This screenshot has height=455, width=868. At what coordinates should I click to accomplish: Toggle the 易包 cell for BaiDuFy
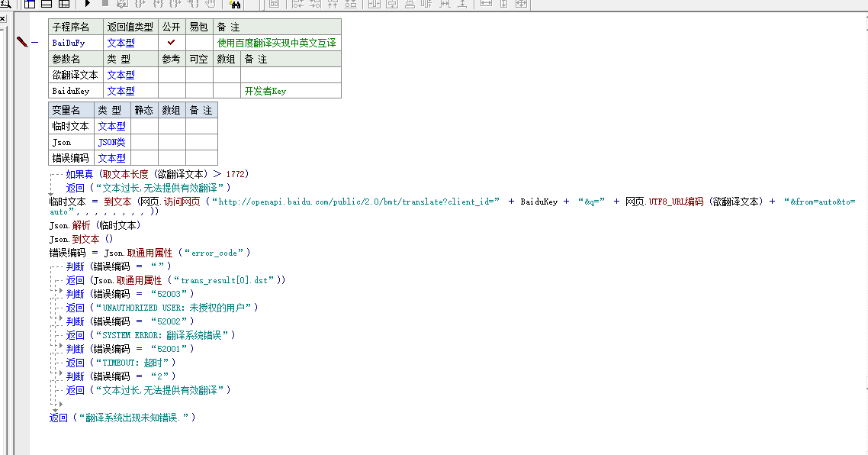click(x=198, y=43)
